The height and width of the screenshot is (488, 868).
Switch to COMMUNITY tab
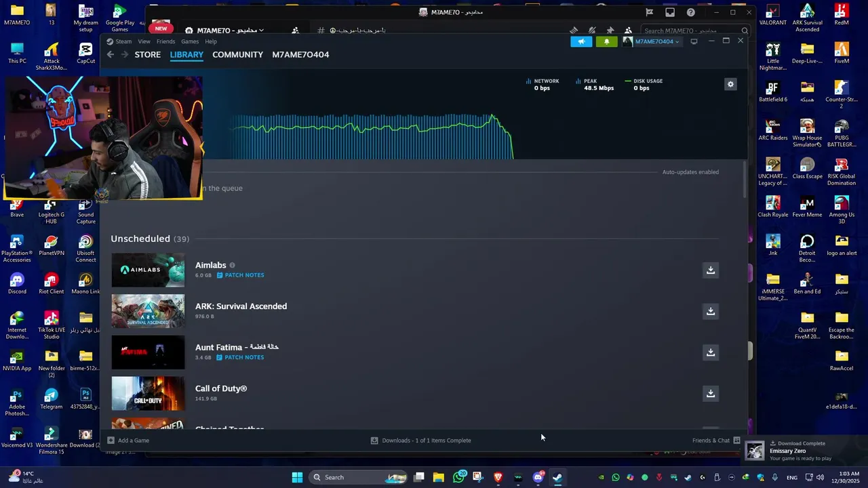237,55
